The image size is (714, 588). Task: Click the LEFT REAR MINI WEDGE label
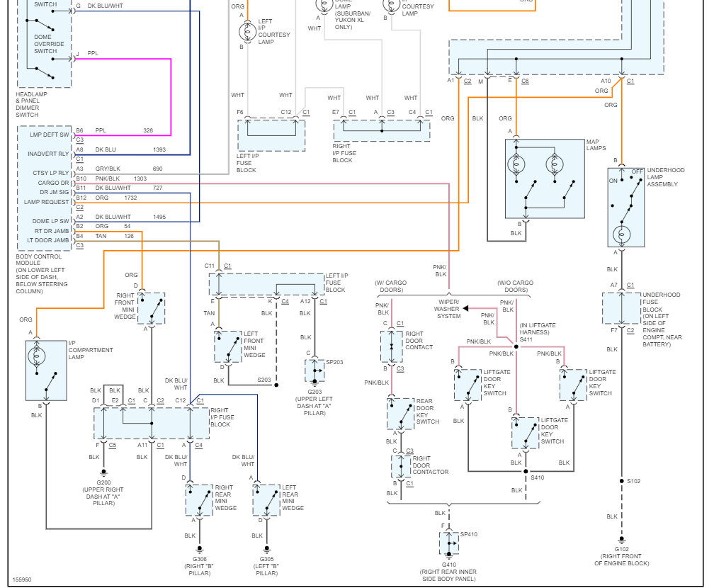(293, 498)
